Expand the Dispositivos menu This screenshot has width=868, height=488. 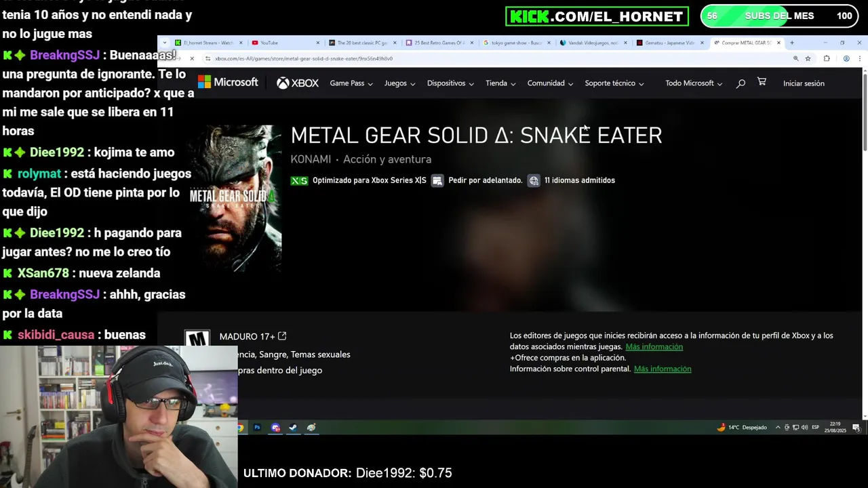(450, 83)
